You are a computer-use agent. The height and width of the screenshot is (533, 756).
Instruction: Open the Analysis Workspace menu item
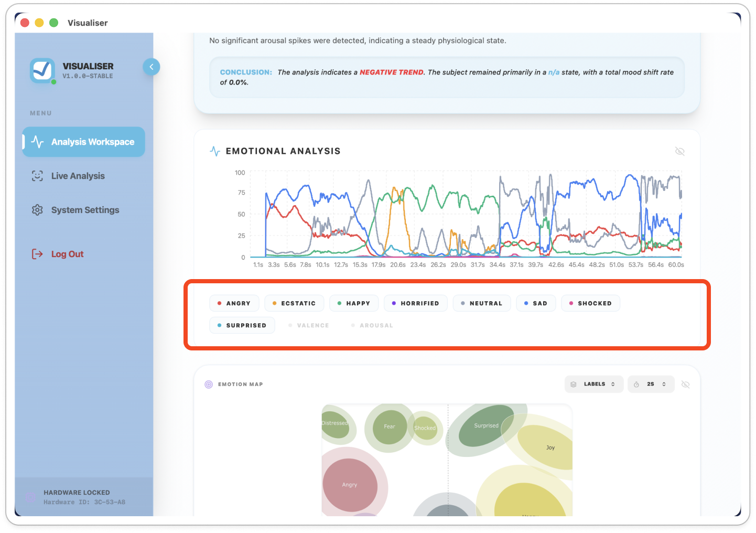(84, 142)
